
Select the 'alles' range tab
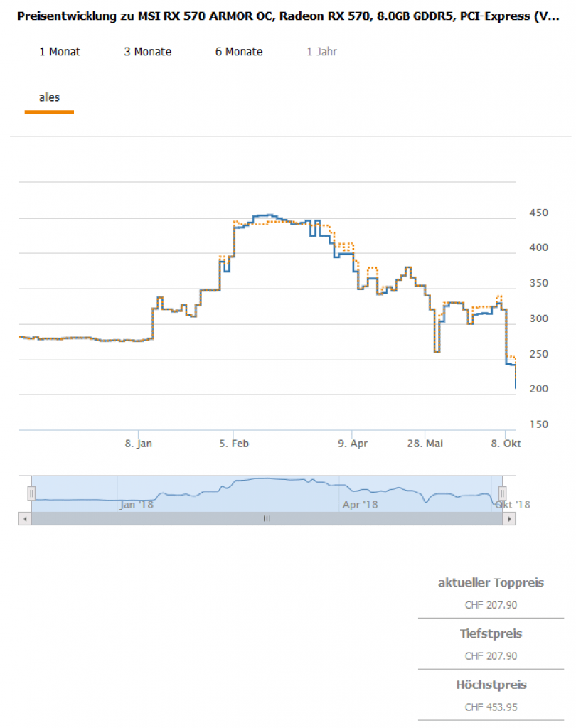pos(49,97)
